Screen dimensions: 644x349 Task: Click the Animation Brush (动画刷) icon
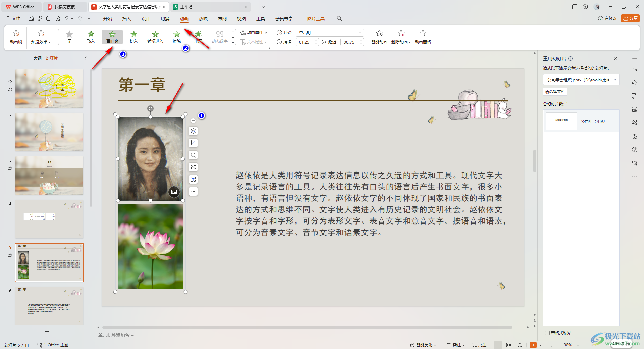(x=16, y=37)
